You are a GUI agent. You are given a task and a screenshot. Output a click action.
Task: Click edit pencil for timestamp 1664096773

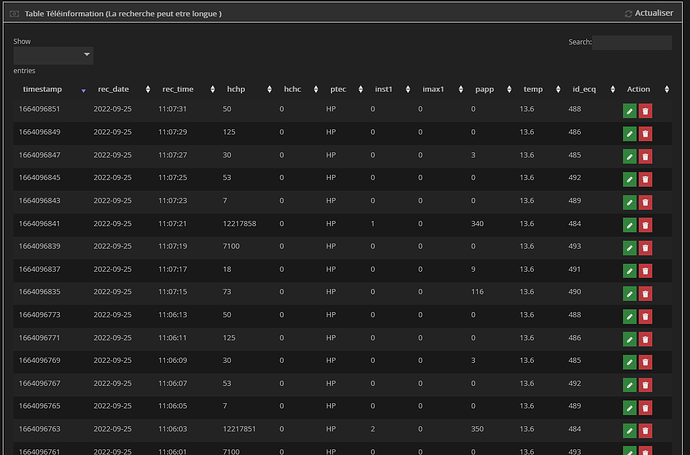[629, 316]
